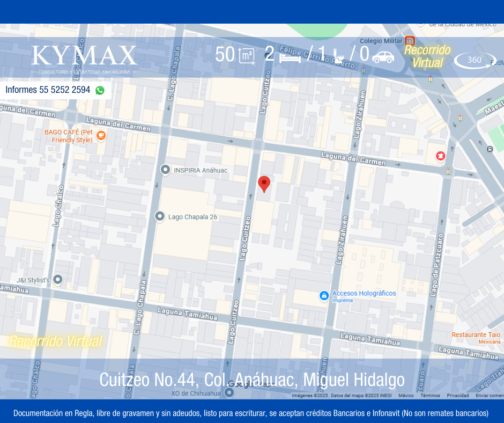
Task: Click the INSPIRIA Anáhuac map marker
Action: click(166, 170)
